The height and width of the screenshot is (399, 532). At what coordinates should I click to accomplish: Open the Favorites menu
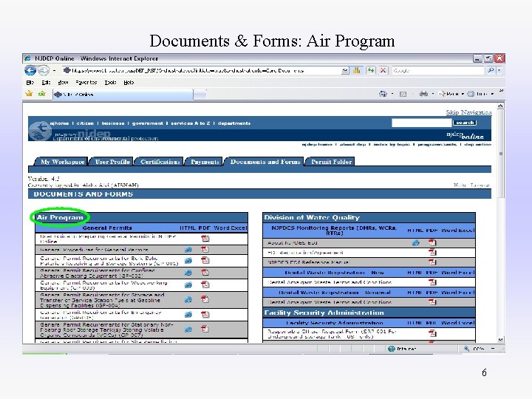(x=86, y=83)
